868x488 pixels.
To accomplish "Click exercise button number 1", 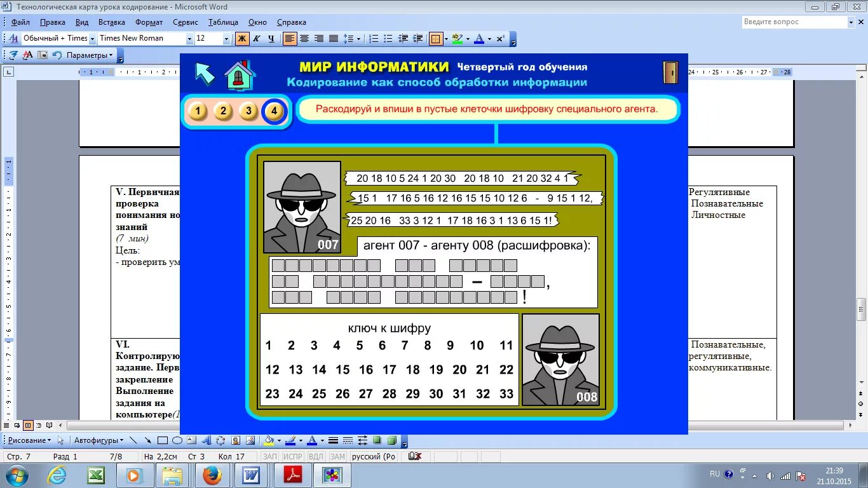I will tap(198, 112).
